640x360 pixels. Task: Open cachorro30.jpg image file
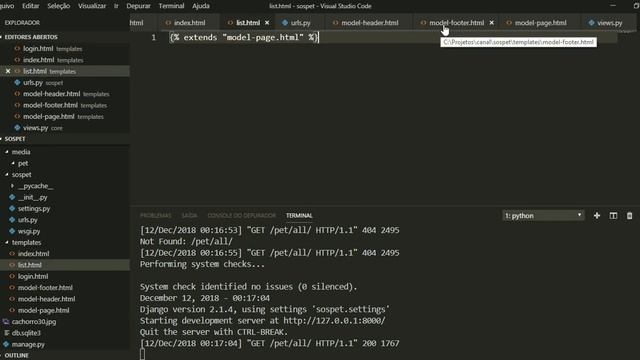(x=34, y=322)
